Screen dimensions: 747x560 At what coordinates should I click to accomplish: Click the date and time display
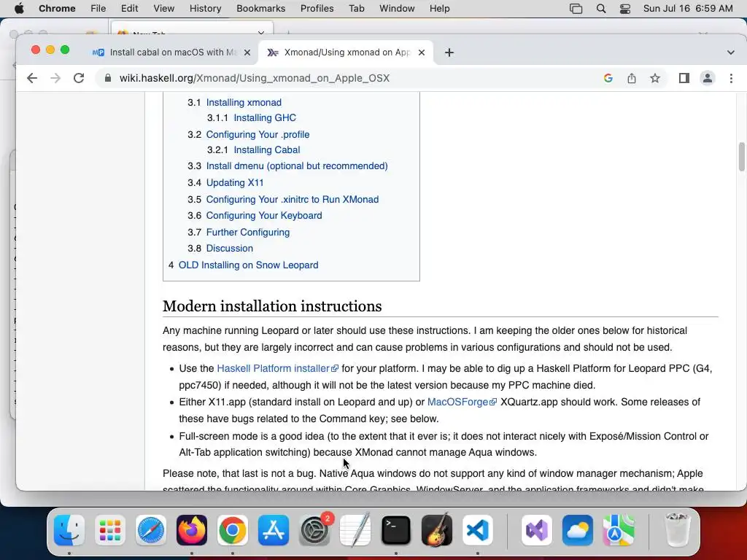[x=688, y=9]
